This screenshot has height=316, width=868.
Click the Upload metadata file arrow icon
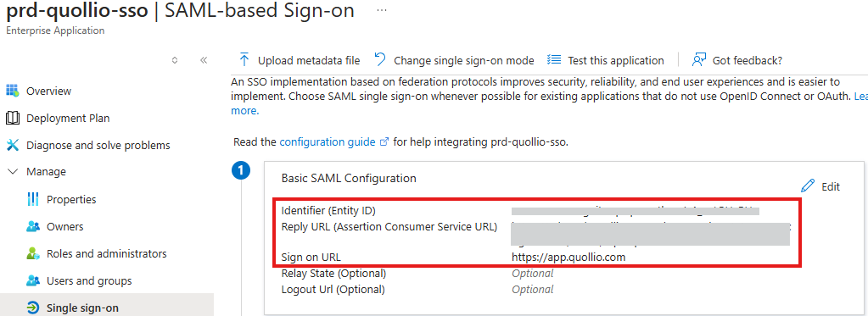[x=244, y=59]
